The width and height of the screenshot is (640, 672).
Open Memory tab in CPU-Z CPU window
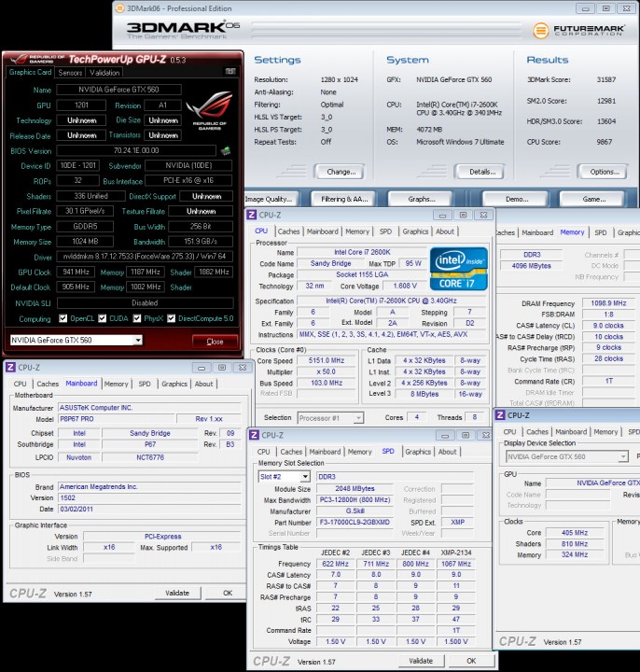click(x=357, y=231)
